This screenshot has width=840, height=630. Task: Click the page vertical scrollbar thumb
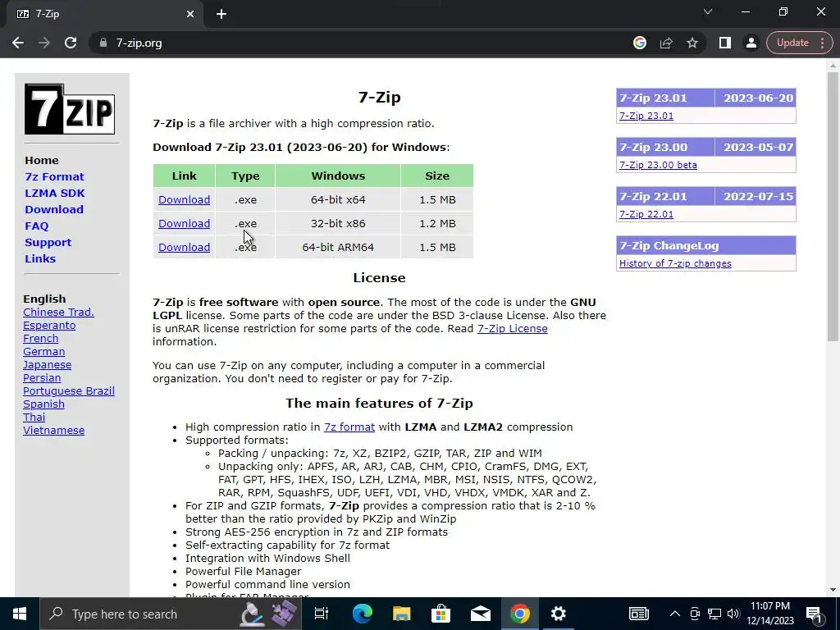point(833,206)
